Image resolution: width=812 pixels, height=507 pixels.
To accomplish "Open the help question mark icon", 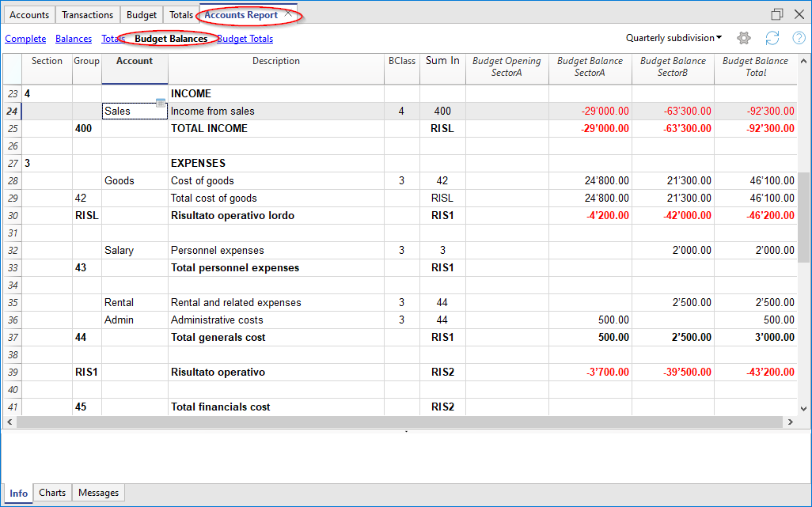I will pyautogui.click(x=799, y=38).
